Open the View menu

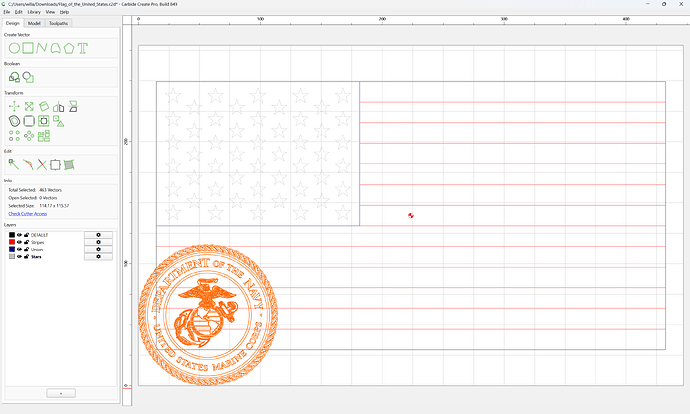click(50, 12)
